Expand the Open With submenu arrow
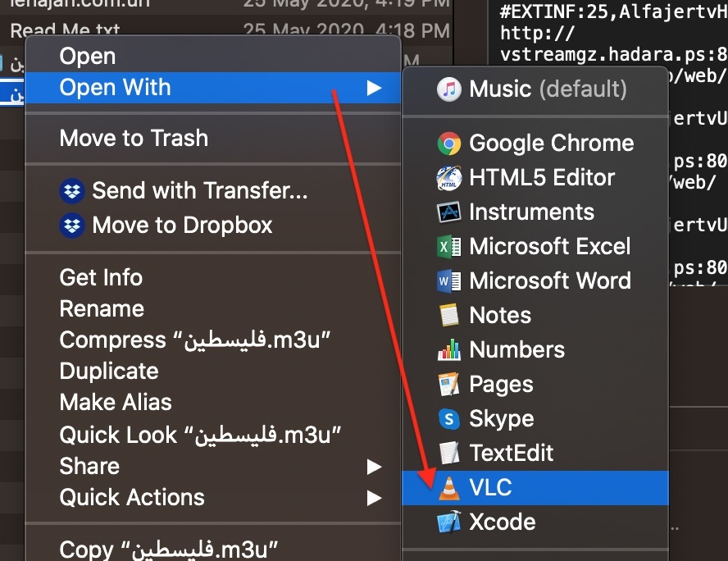The height and width of the screenshot is (561, 728). click(374, 88)
